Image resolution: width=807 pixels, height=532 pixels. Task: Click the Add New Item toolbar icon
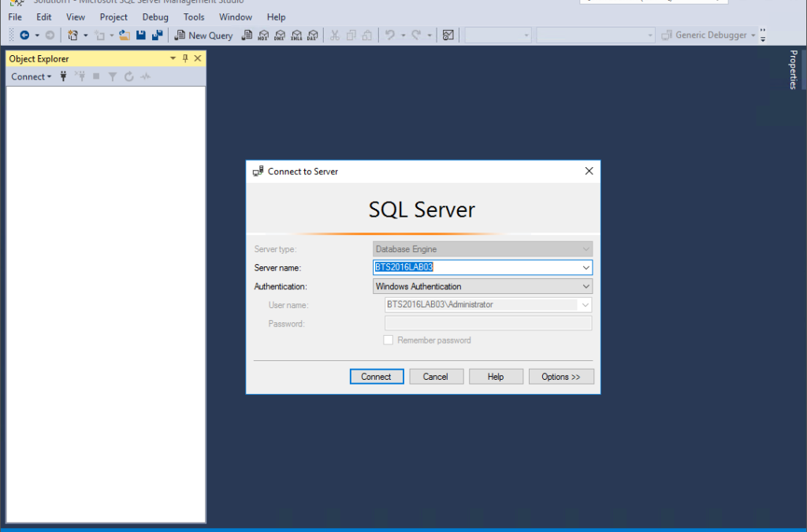click(100, 35)
